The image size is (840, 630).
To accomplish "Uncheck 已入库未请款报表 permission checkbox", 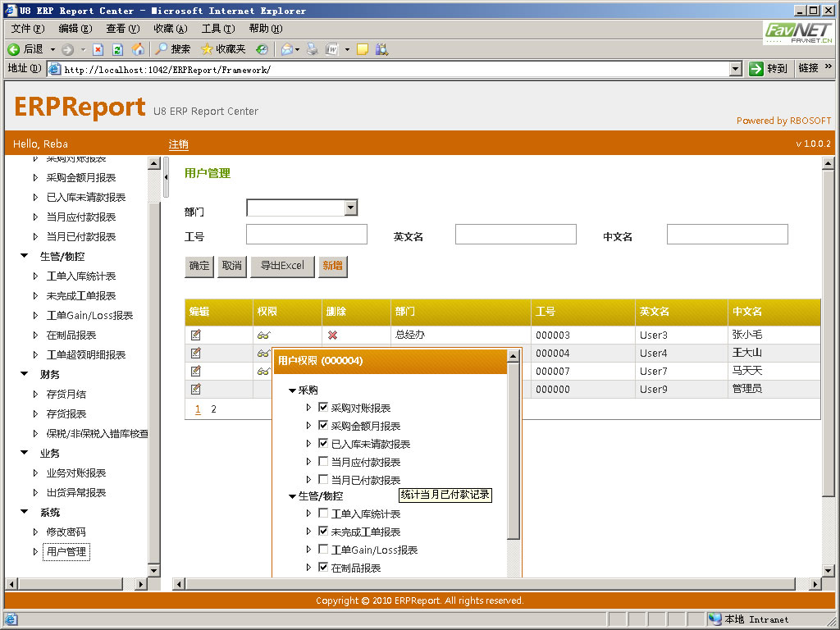I will [x=323, y=443].
